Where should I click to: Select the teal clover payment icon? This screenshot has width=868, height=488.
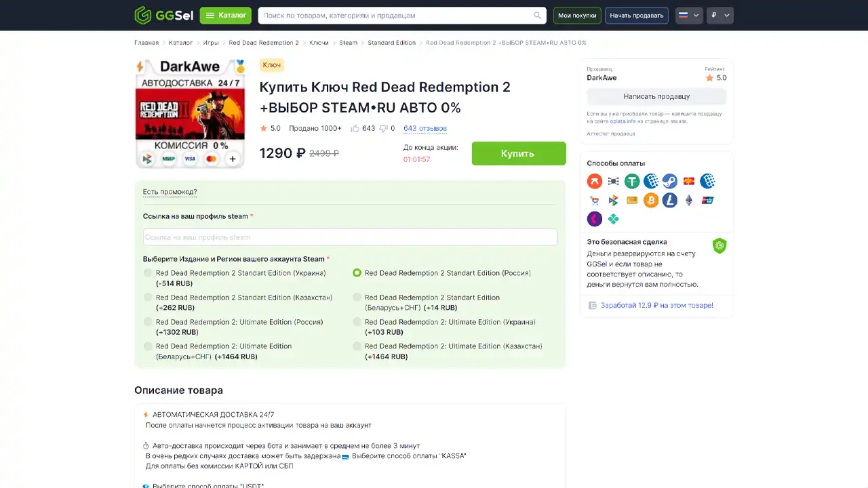pos(613,219)
